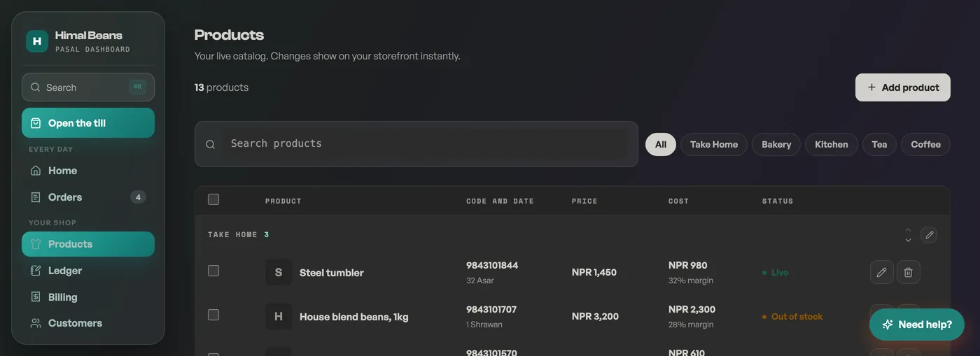Click the ⌘K shortcut badge
The image size is (980, 356).
click(138, 87)
